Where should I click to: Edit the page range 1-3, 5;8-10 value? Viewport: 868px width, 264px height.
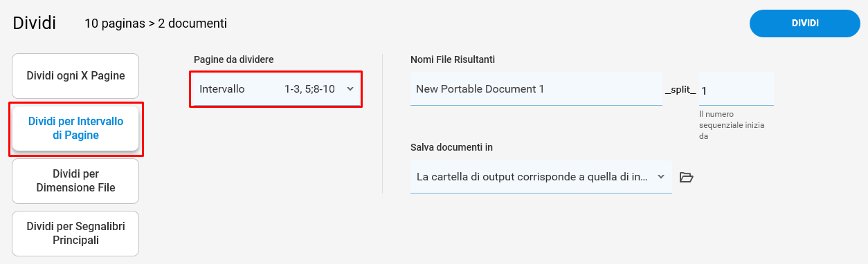click(309, 89)
